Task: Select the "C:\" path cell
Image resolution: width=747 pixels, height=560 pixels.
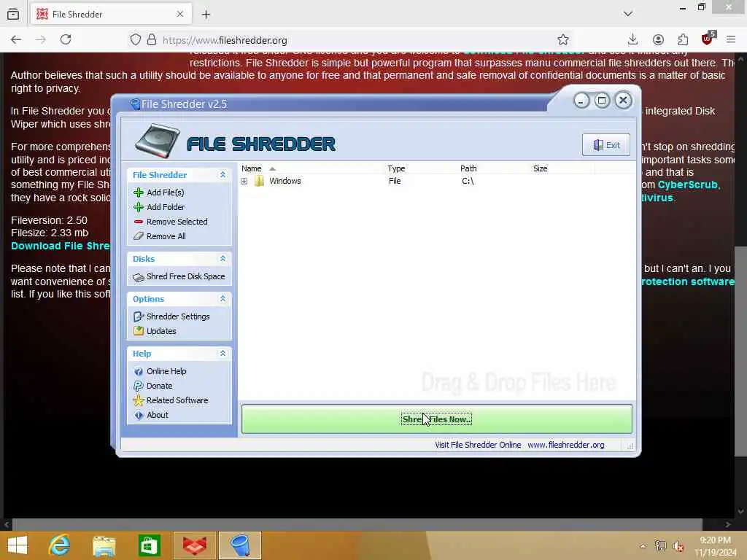Action: pos(468,181)
